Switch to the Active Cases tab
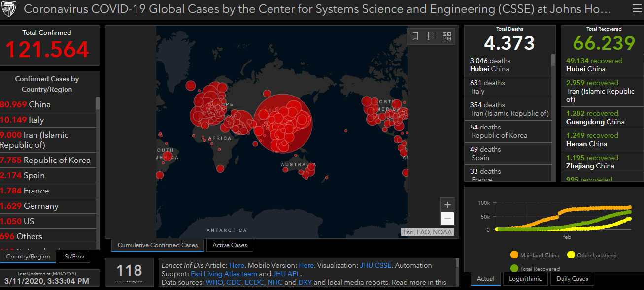 [230, 245]
